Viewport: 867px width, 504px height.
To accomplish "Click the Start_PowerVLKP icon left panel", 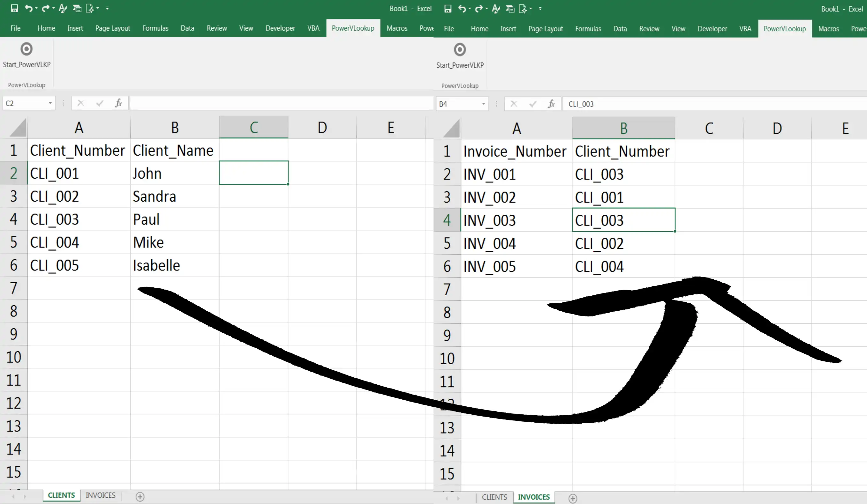I will pos(26,48).
